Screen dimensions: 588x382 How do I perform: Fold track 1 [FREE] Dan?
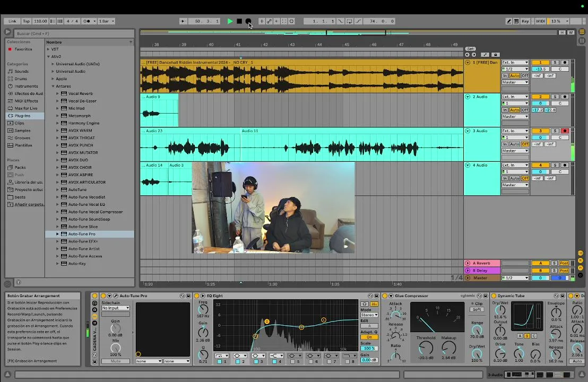pos(468,63)
